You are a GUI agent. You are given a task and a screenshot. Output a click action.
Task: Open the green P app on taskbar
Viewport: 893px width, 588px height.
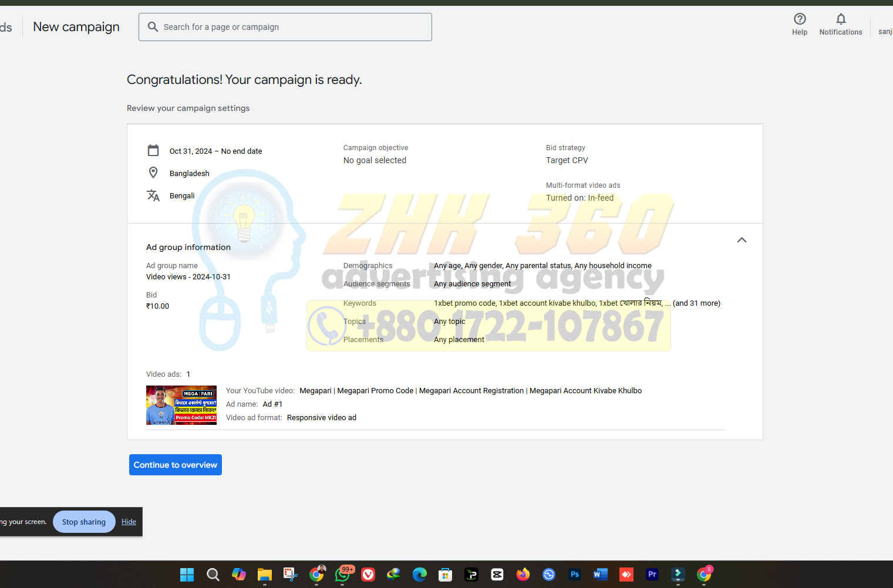point(471,575)
